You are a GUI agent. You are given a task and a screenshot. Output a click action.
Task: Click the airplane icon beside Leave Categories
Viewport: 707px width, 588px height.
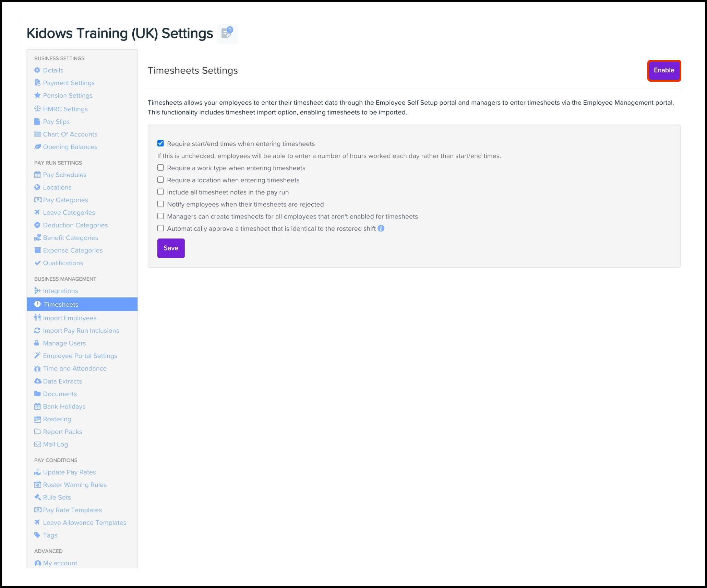(x=37, y=212)
